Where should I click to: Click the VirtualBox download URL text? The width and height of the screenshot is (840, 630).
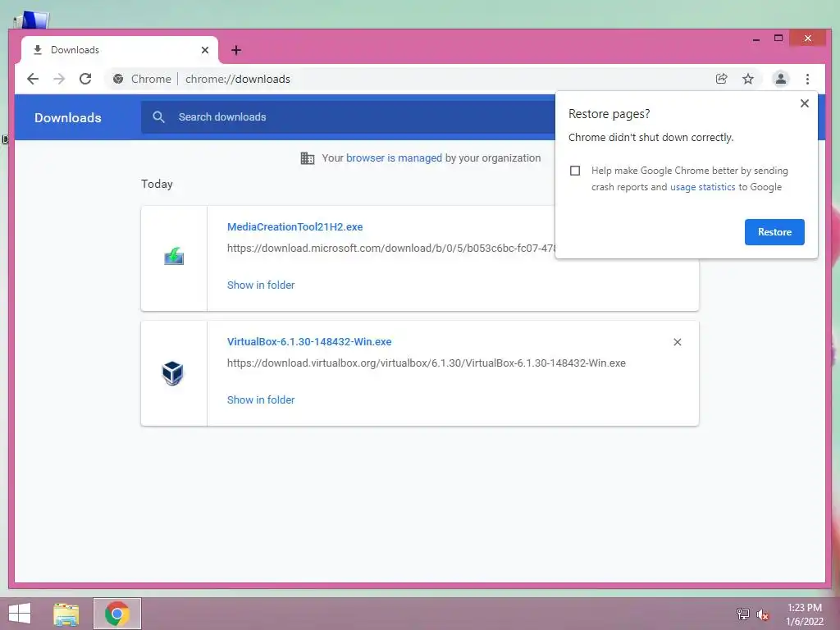click(x=427, y=363)
